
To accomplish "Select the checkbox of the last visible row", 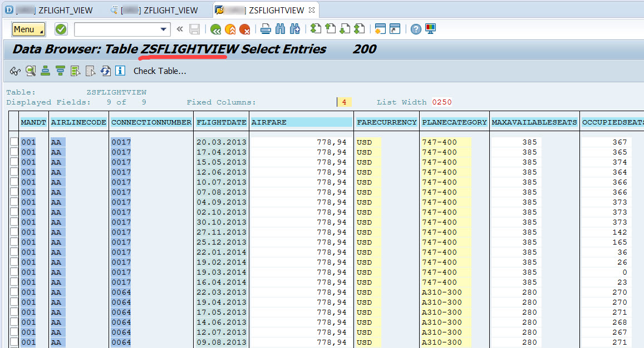I will pos(15,342).
